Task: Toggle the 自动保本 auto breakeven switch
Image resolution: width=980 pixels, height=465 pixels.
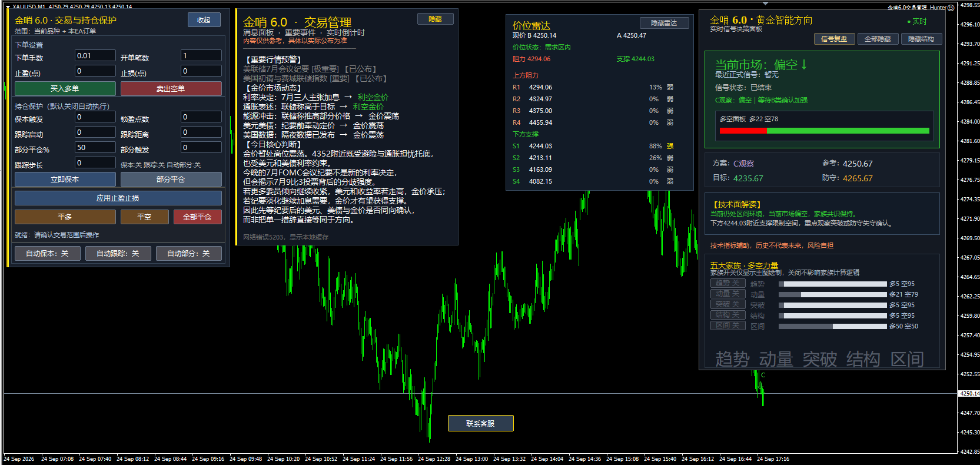Action: [47, 253]
